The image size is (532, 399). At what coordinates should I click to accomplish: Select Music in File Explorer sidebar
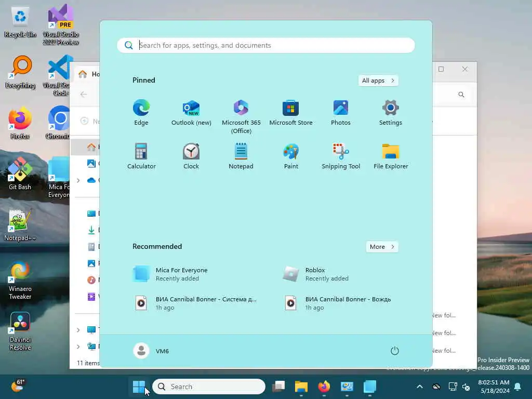[x=92, y=280]
